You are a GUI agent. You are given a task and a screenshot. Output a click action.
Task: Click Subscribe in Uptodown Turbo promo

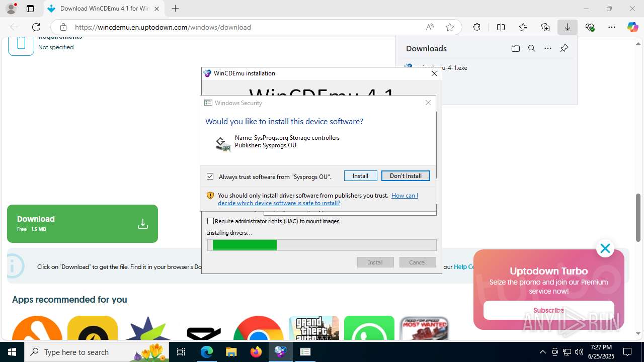(549, 310)
